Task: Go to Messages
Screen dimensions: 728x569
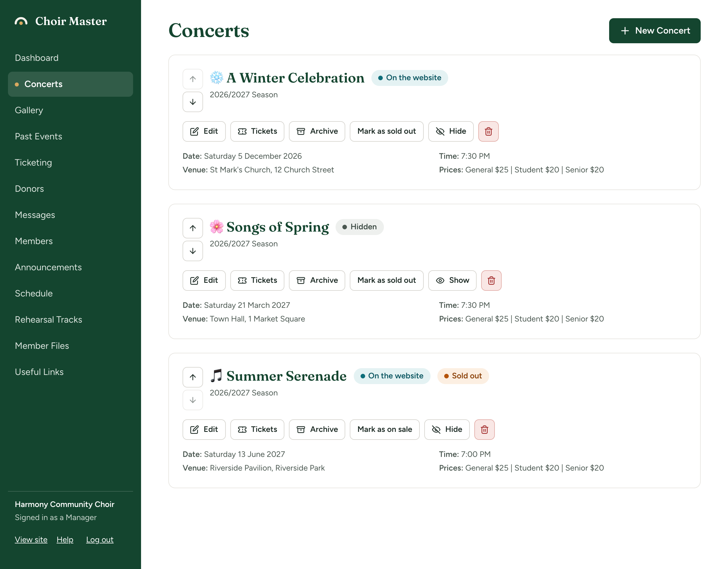Action: click(70, 215)
